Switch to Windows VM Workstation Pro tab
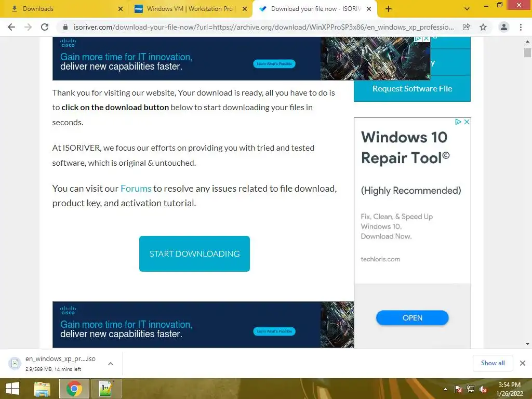This screenshot has width=532, height=399. coord(190,9)
